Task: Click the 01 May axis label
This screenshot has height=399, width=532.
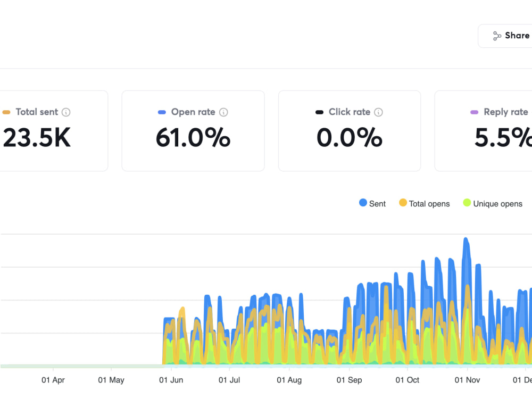Action: pyautogui.click(x=111, y=380)
